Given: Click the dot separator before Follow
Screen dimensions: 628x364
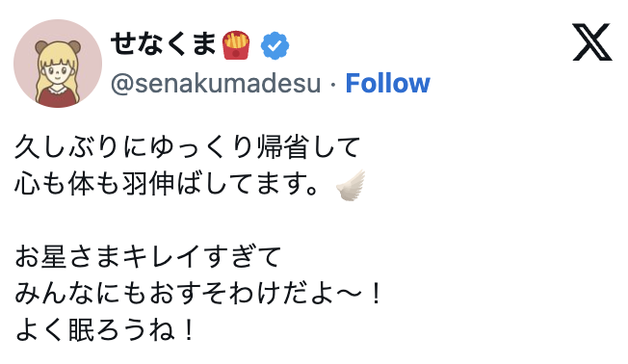Looking at the screenshot, I should pyautogui.click(x=333, y=84).
